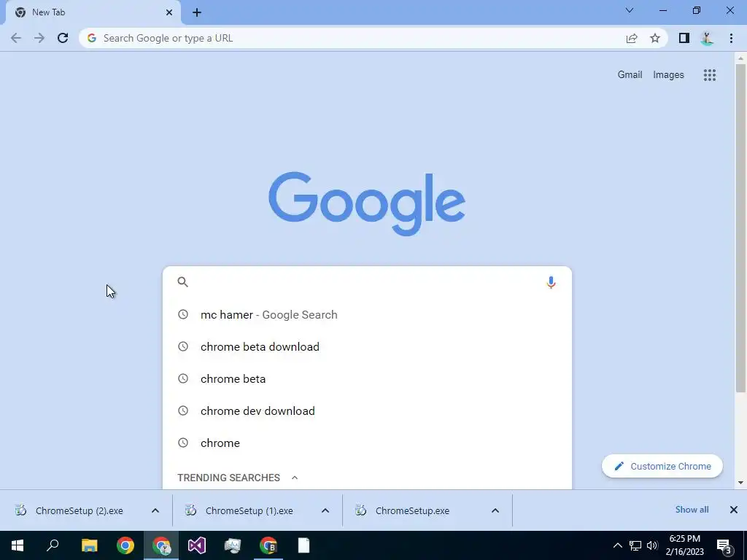
Task: Open notification center
Action: point(724,545)
